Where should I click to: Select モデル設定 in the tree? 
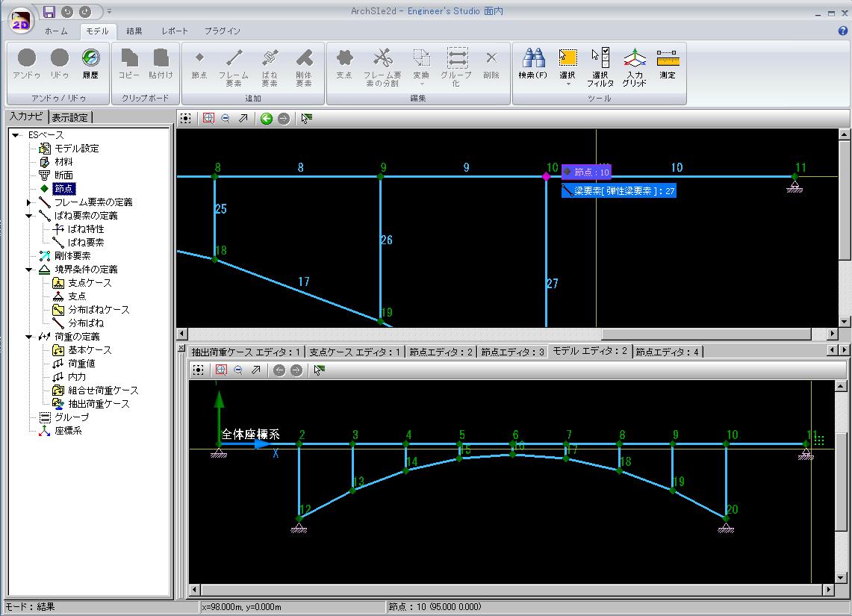(77, 149)
